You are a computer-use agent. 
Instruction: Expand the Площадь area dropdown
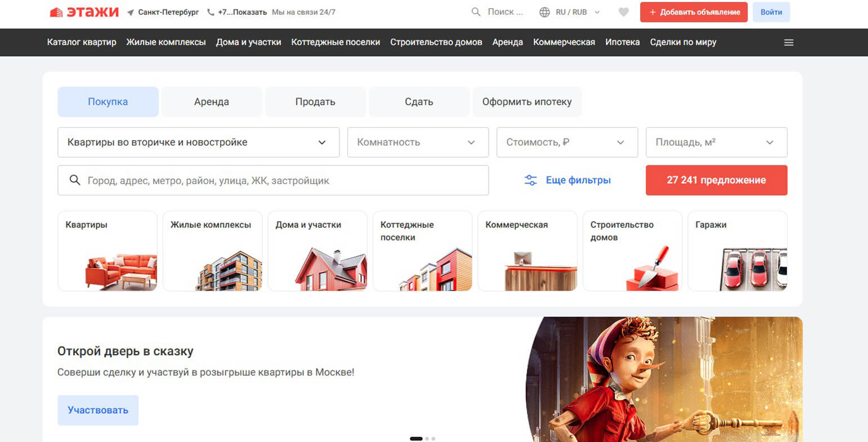[716, 142]
